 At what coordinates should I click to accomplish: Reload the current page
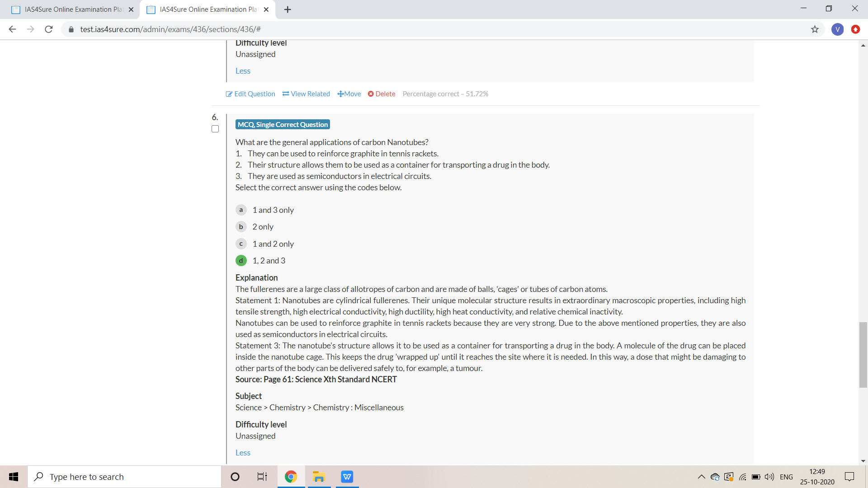coord(49,29)
